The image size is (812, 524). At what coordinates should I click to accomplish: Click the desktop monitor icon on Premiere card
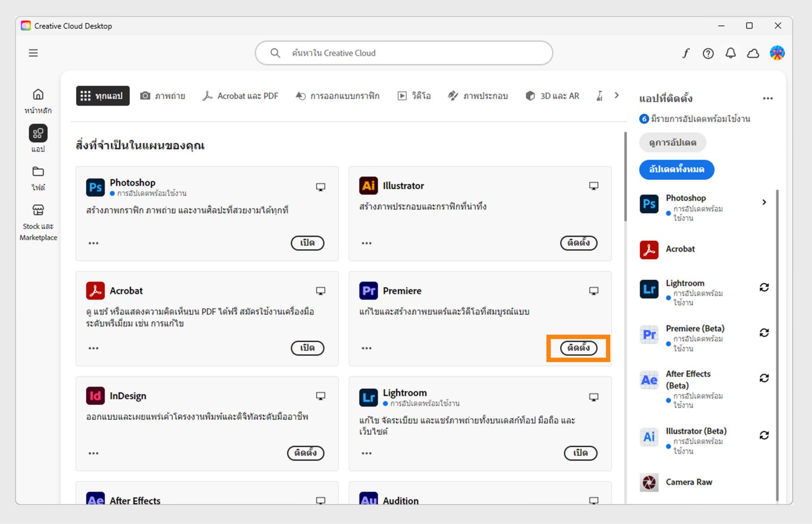[x=594, y=291]
